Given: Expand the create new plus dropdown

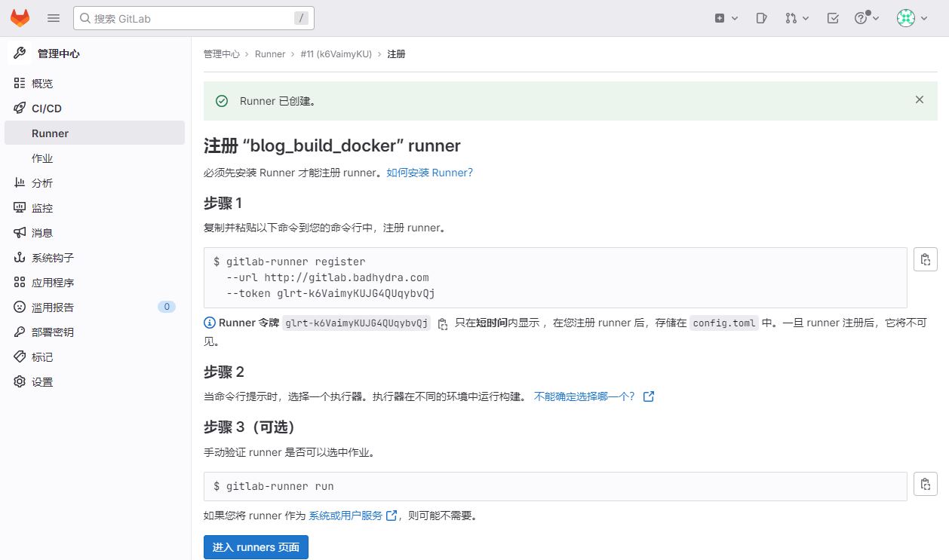Looking at the screenshot, I should (x=726, y=18).
